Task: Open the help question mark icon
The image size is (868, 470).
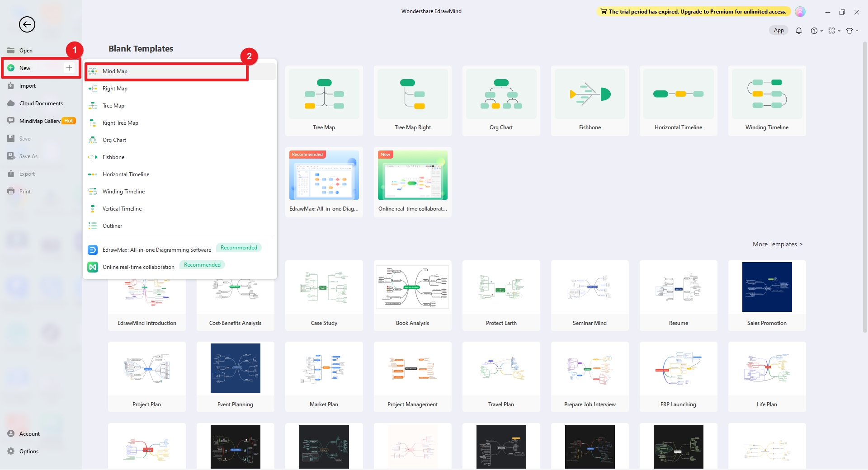Action: [x=814, y=31]
